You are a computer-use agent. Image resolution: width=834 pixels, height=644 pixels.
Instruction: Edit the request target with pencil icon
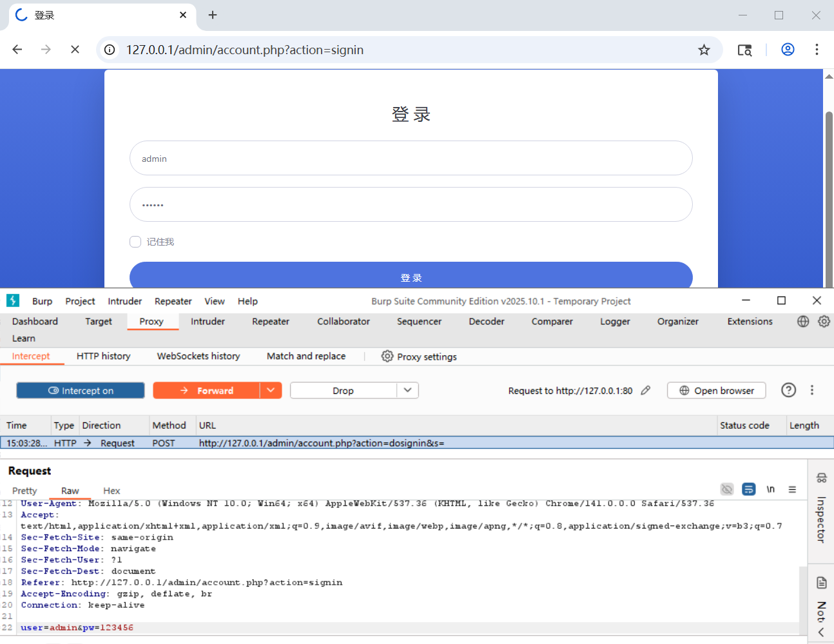646,390
